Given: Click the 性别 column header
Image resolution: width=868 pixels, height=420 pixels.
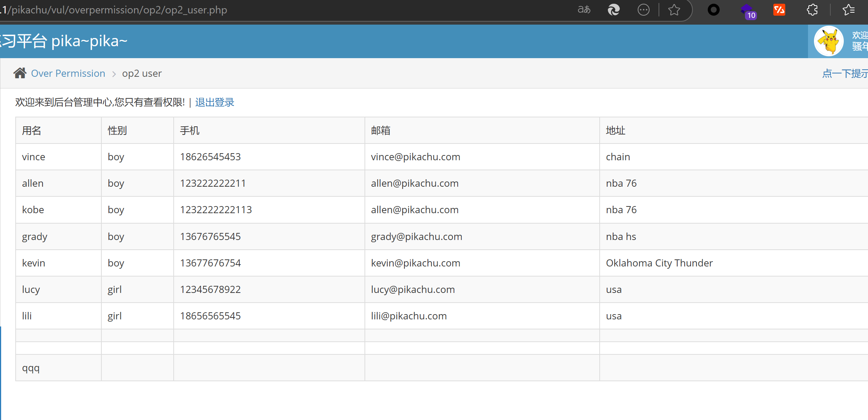Looking at the screenshot, I should coord(117,130).
